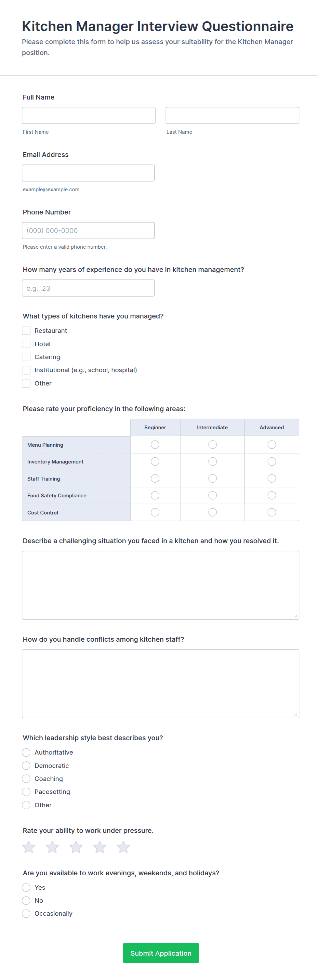This screenshot has height=980, width=318.
Task: Tick the Catering checkbox
Action: tap(26, 357)
